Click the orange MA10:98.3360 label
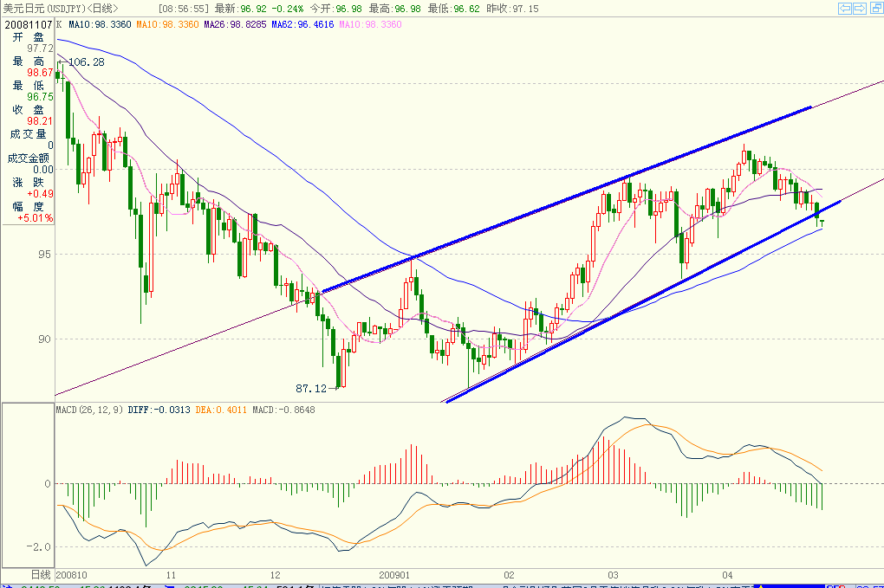The image size is (884, 588). coord(167,25)
